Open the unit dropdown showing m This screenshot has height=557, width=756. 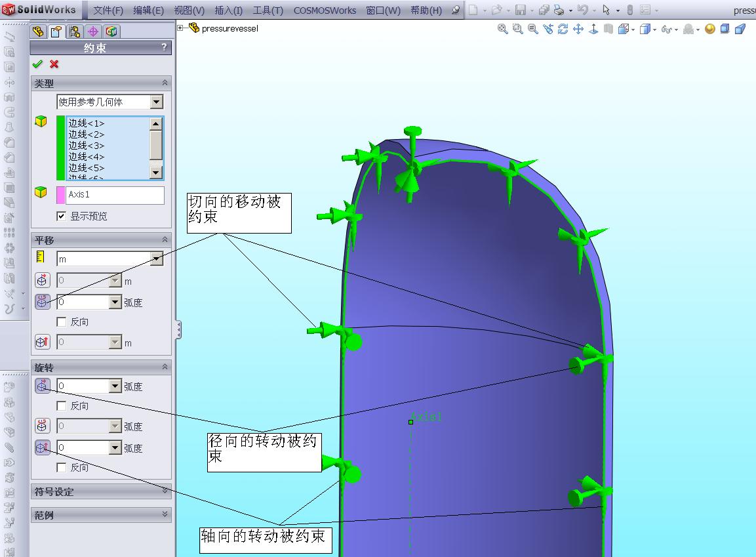tap(156, 259)
